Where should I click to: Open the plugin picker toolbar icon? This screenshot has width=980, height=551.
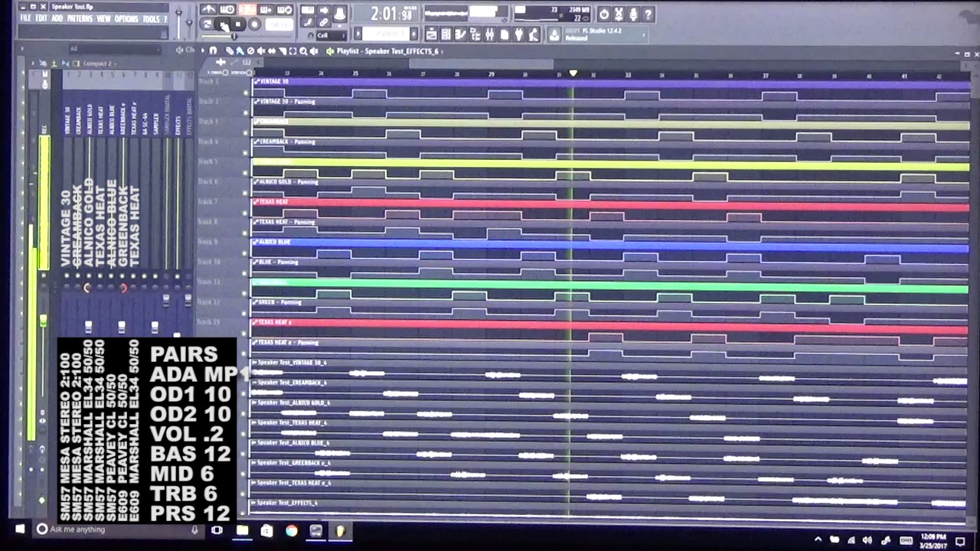519,34
